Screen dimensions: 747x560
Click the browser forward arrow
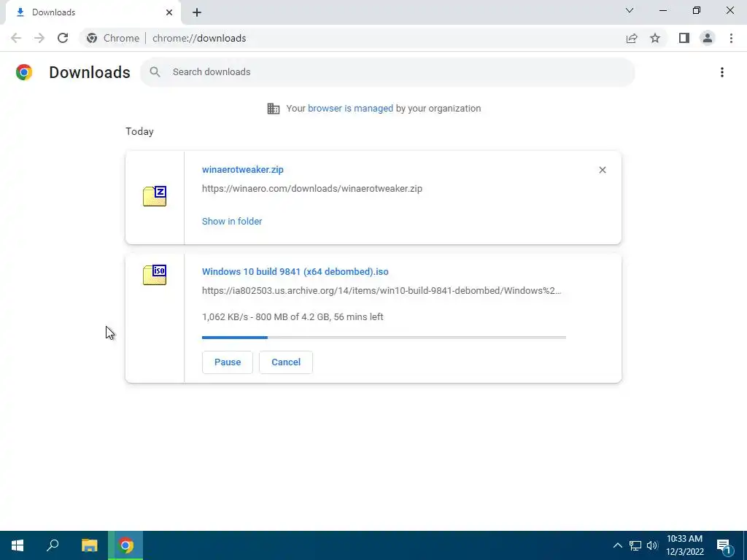[x=39, y=38]
